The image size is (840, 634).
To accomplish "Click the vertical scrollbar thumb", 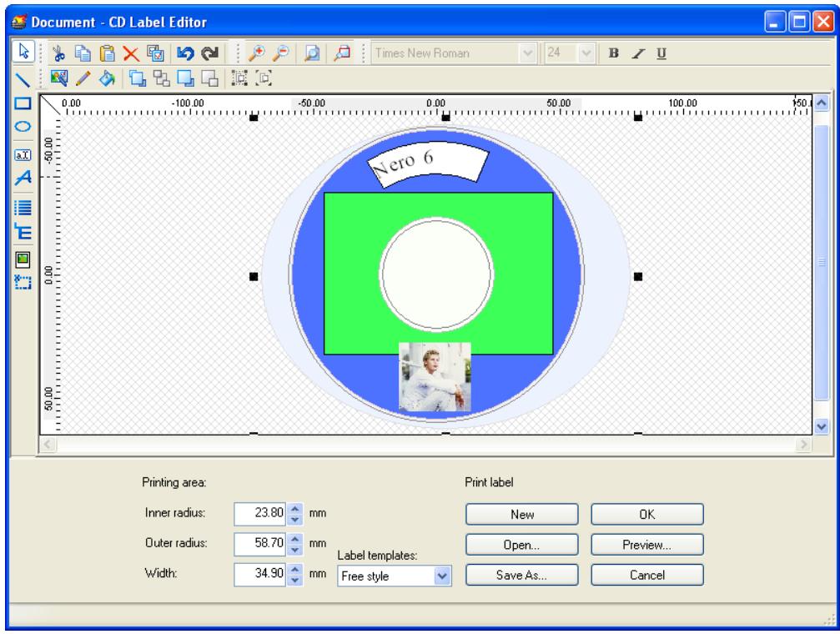I will tap(822, 262).
